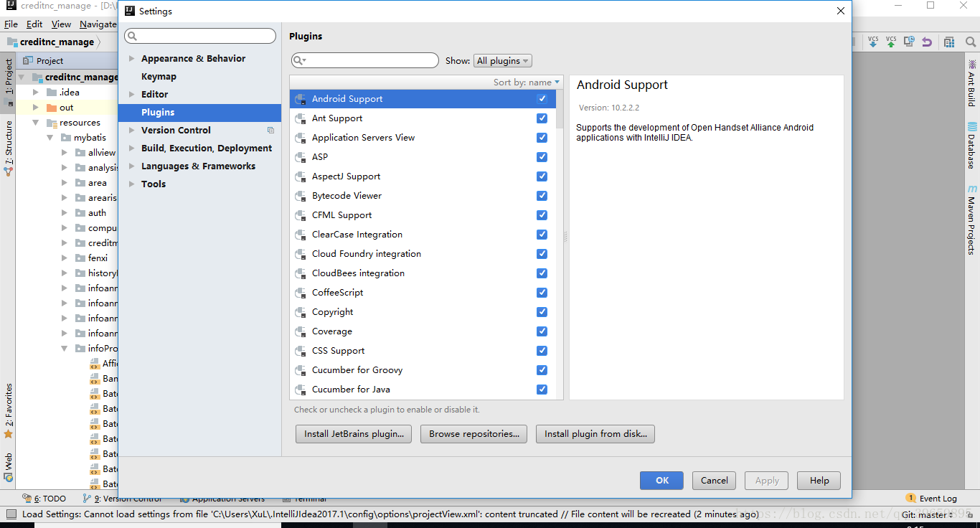This screenshot has height=528, width=980.
Task: Click project-level icon next to Version Control
Action: (270, 131)
